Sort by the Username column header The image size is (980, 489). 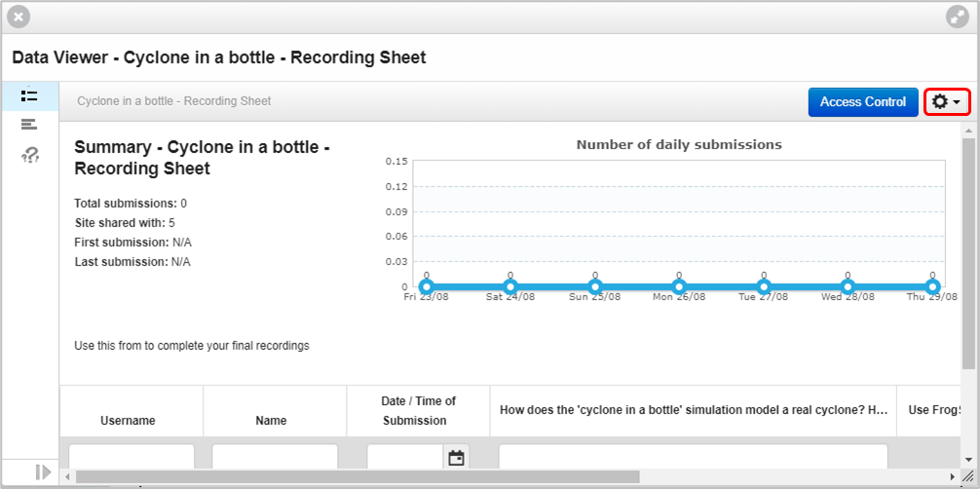click(x=132, y=411)
